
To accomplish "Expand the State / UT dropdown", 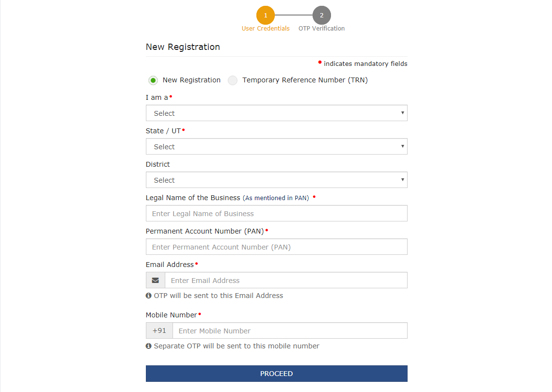I will 277,146.
